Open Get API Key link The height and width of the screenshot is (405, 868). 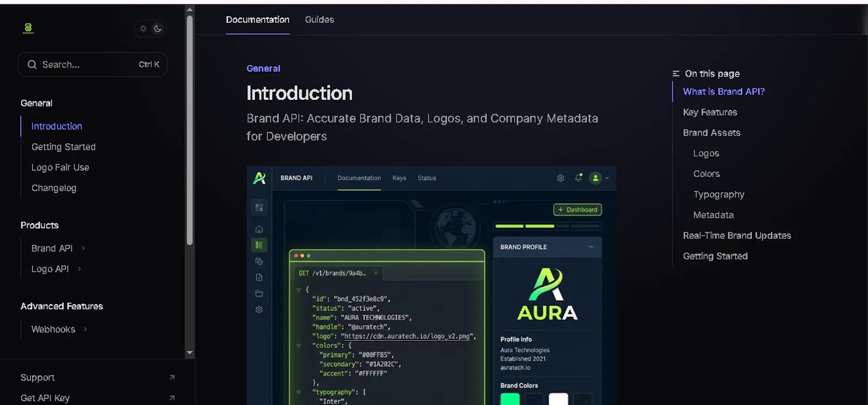point(45,398)
